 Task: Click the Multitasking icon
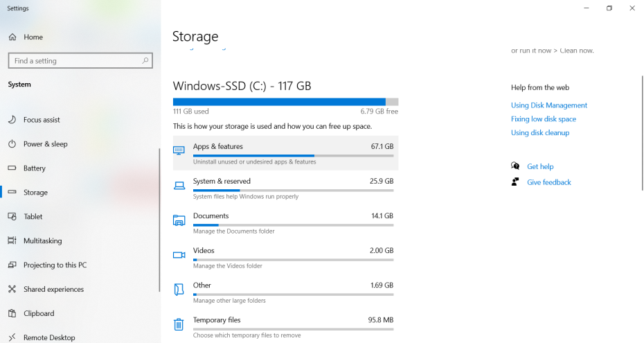pyautogui.click(x=12, y=241)
